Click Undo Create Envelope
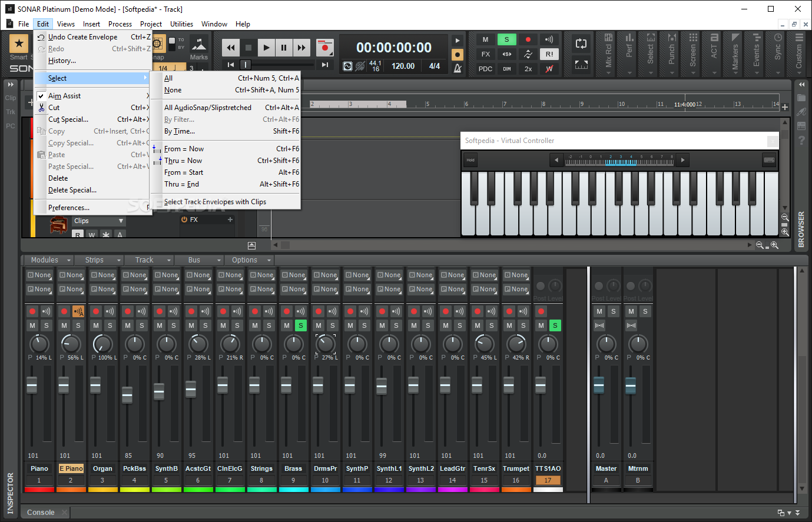The width and height of the screenshot is (812, 522). tap(92, 37)
